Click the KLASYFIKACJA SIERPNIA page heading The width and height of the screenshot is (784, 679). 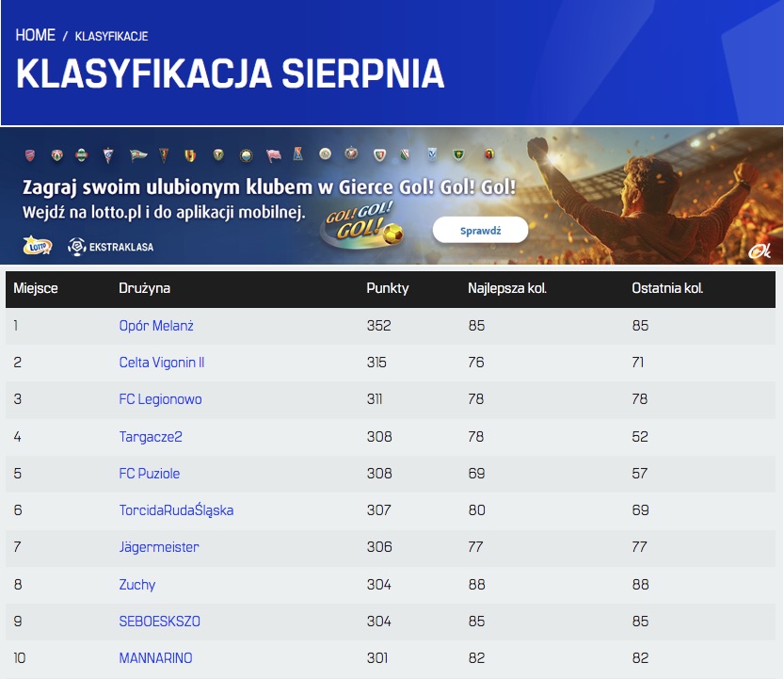230,74
